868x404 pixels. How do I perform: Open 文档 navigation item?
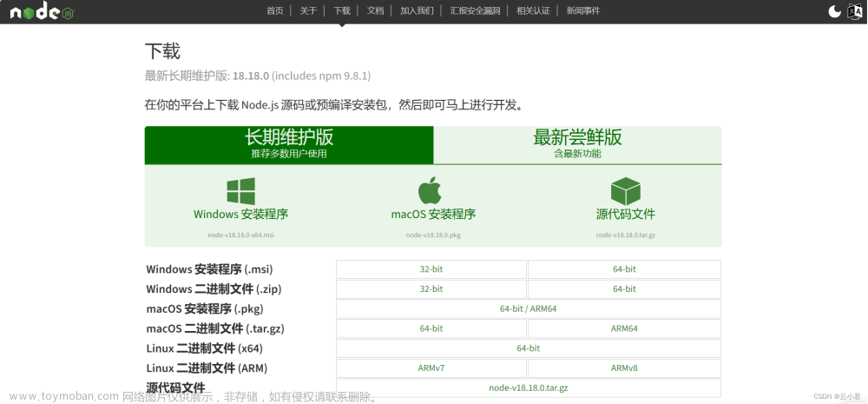click(375, 10)
